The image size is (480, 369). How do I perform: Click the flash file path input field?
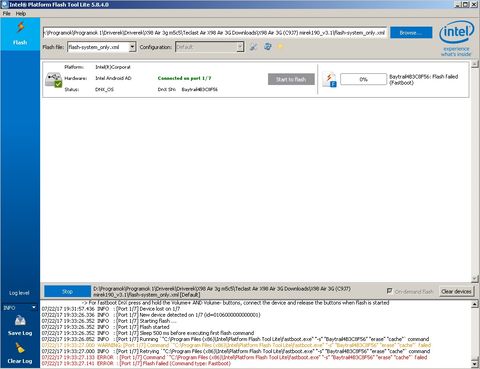coord(215,33)
